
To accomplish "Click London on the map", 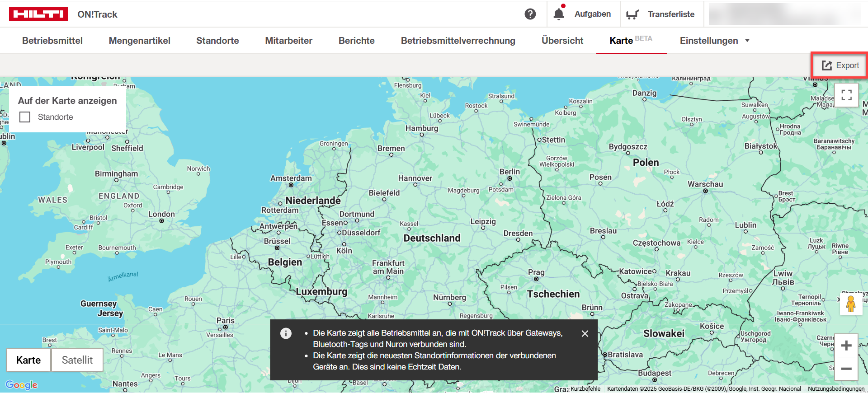I will (x=161, y=214).
